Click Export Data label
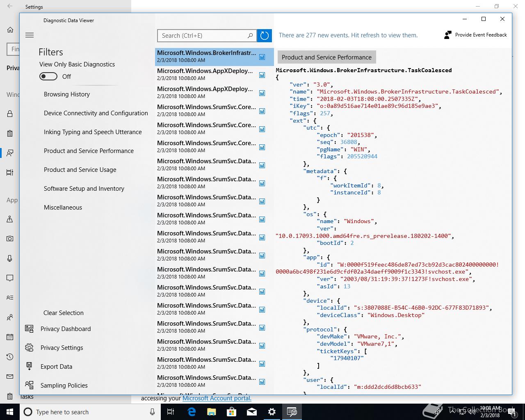 tap(56, 367)
